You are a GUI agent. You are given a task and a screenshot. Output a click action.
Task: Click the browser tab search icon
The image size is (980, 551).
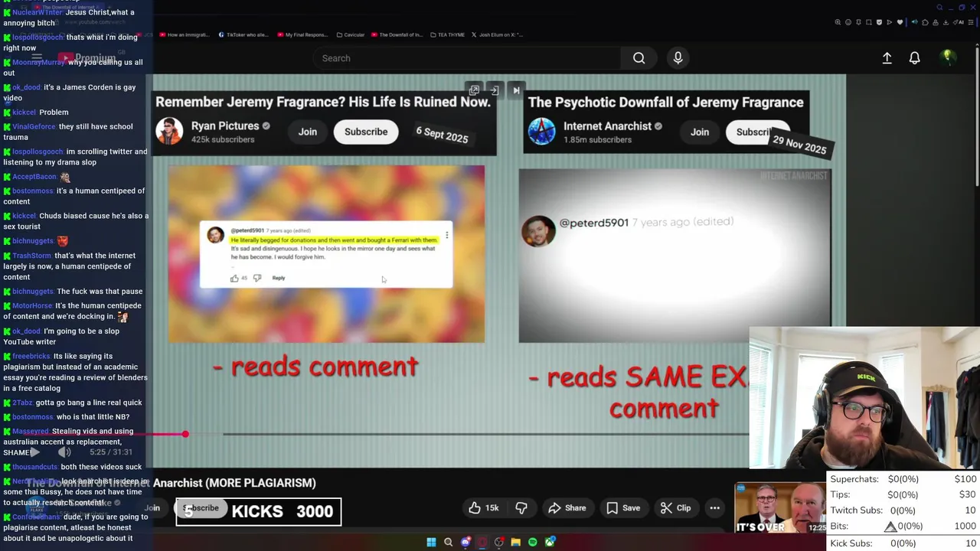tap(939, 8)
